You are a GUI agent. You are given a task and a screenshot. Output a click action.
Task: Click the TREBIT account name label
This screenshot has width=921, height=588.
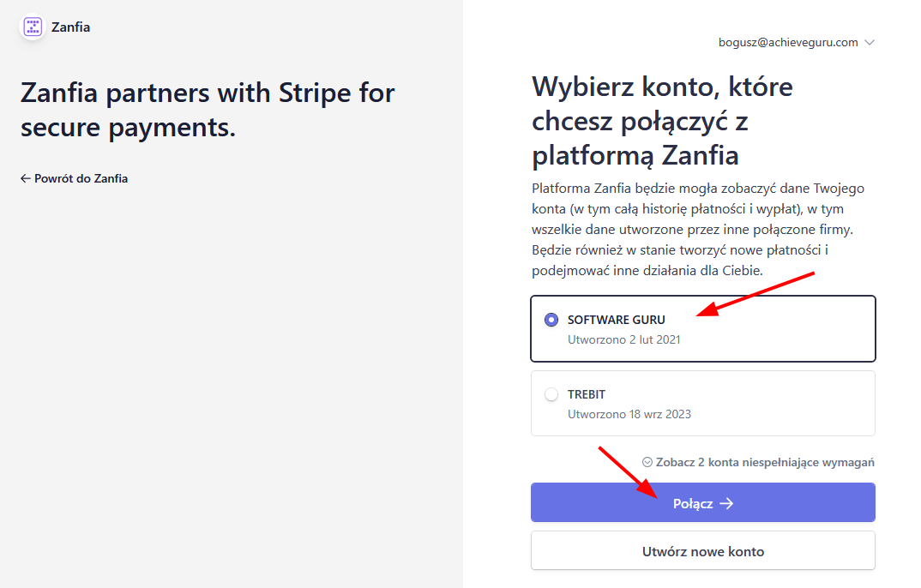587,394
